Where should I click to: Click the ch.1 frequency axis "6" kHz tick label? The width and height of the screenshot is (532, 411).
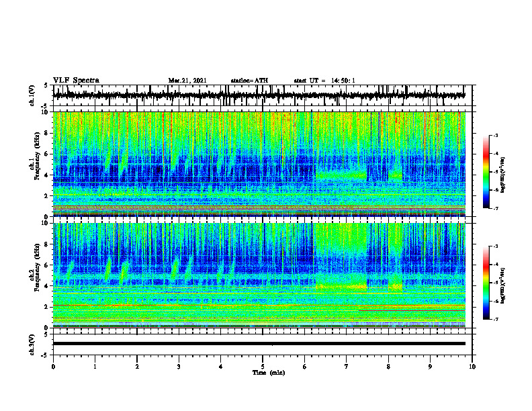pos(46,154)
